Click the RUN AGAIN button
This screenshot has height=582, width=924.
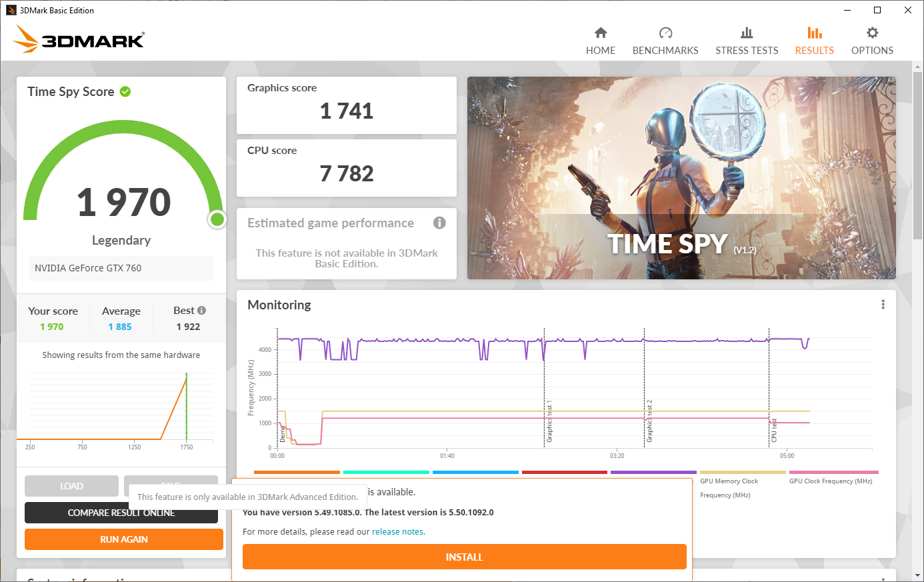124,539
